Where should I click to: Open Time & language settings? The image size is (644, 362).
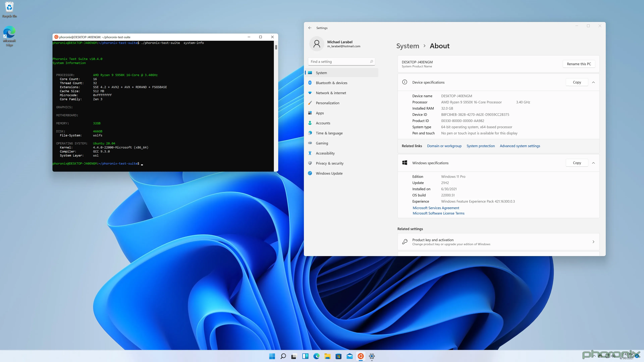[x=341, y=133]
